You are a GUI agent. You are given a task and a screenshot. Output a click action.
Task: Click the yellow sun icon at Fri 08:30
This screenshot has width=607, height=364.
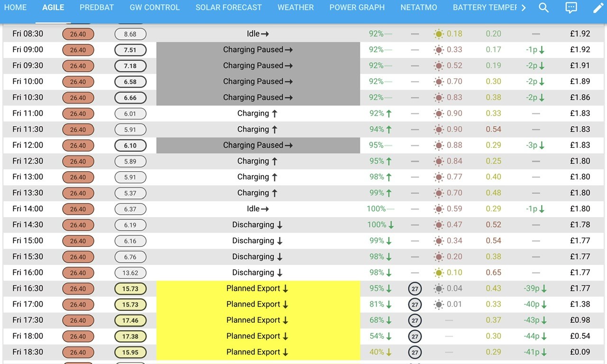pyautogui.click(x=439, y=34)
